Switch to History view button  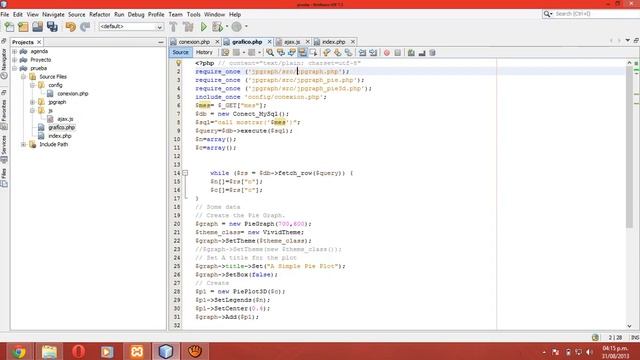click(x=204, y=52)
